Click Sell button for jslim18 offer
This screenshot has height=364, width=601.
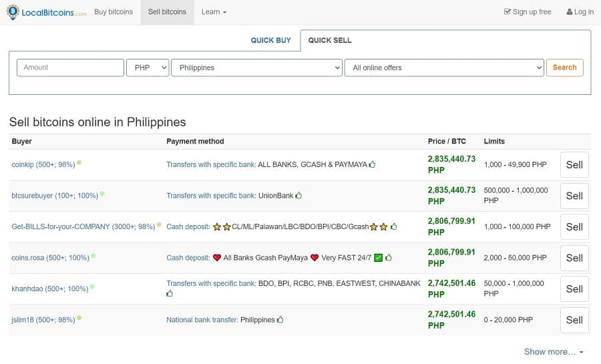[574, 320]
